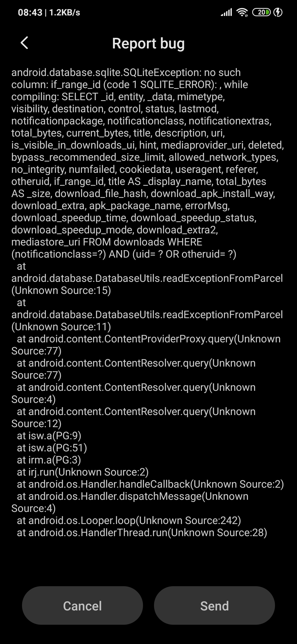Tap the 08:43 clock in status bar
The width and height of the screenshot is (297, 644).
click(30, 13)
